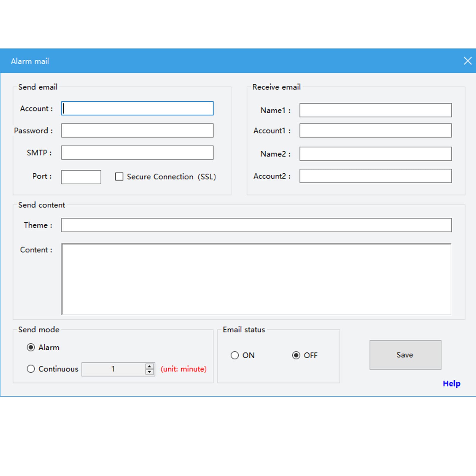The height and width of the screenshot is (476, 476).
Task: Set email status to OFF
Action: (x=296, y=355)
